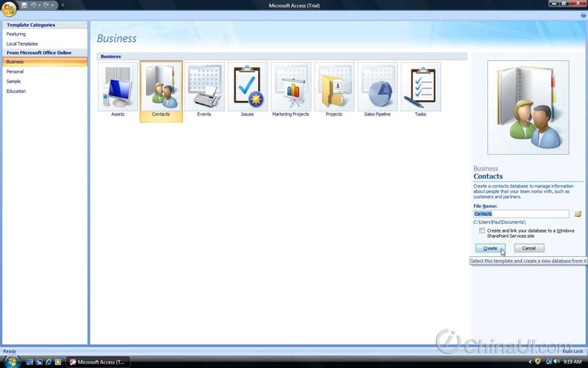The width and height of the screenshot is (588, 368).
Task: Enable Create and link to SharePoint checkbox
Action: tap(482, 230)
